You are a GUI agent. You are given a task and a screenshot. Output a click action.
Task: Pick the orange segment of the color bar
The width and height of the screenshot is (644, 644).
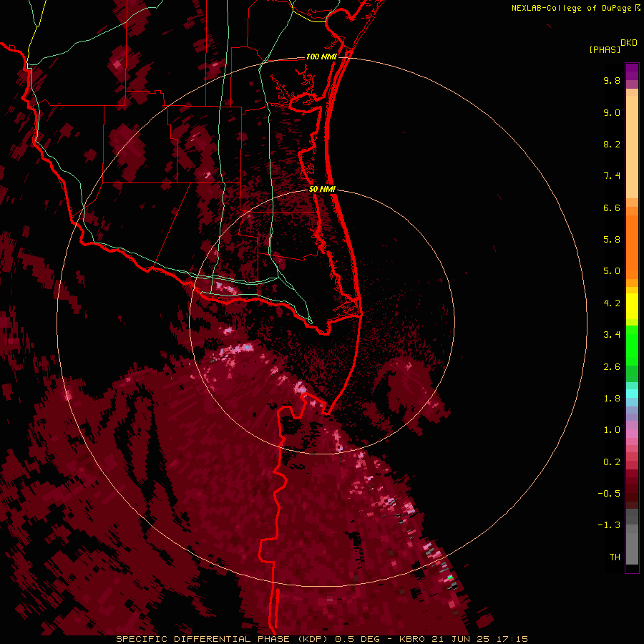click(x=632, y=248)
